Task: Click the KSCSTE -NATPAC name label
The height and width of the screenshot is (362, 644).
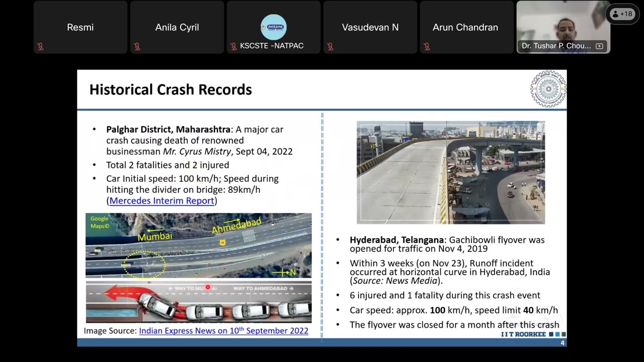Action: 272,46
